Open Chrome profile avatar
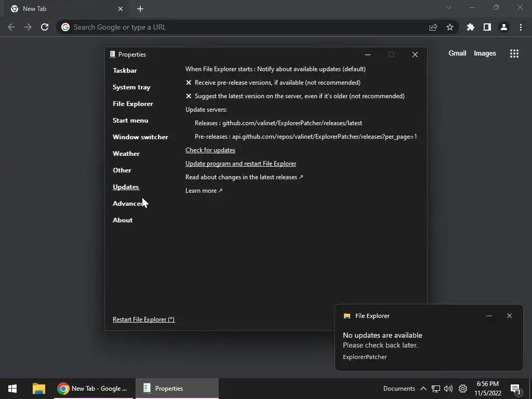 pyautogui.click(x=504, y=27)
